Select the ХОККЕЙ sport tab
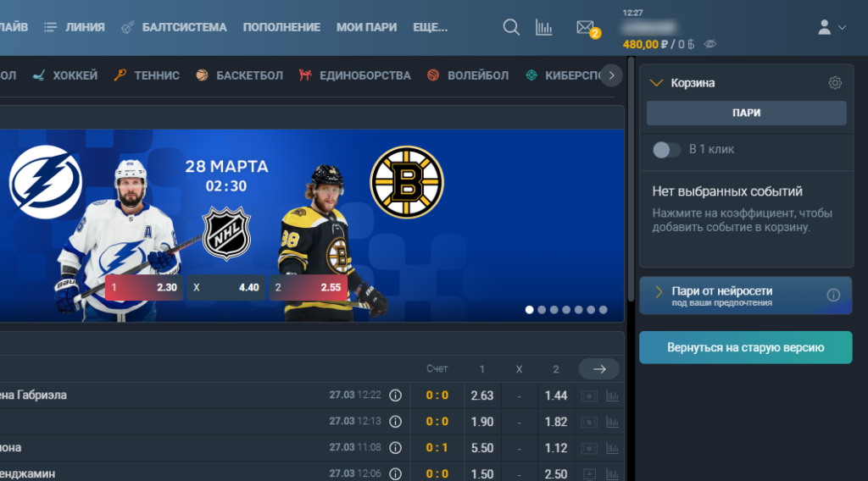The image size is (868, 481). 65,75
